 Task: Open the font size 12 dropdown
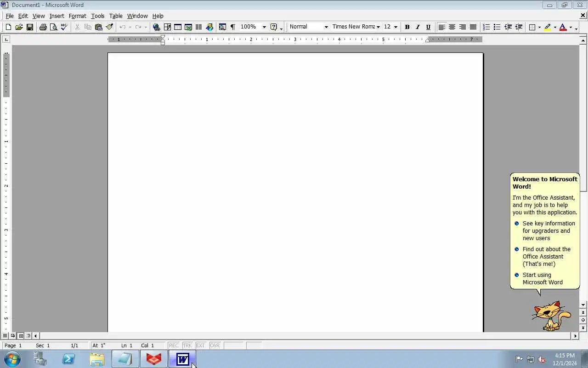[396, 27]
